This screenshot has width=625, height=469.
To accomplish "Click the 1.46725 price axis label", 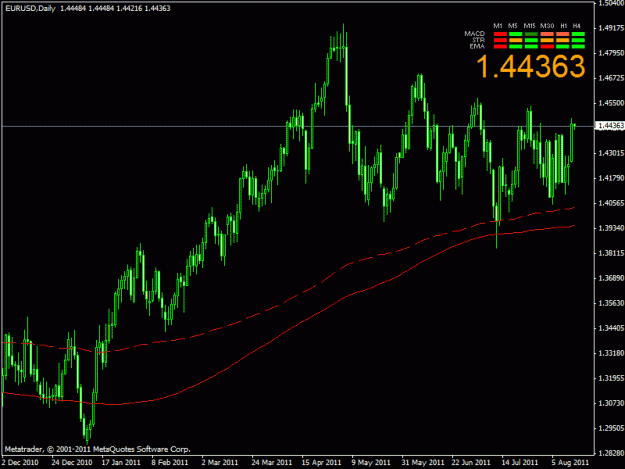I will [x=611, y=78].
